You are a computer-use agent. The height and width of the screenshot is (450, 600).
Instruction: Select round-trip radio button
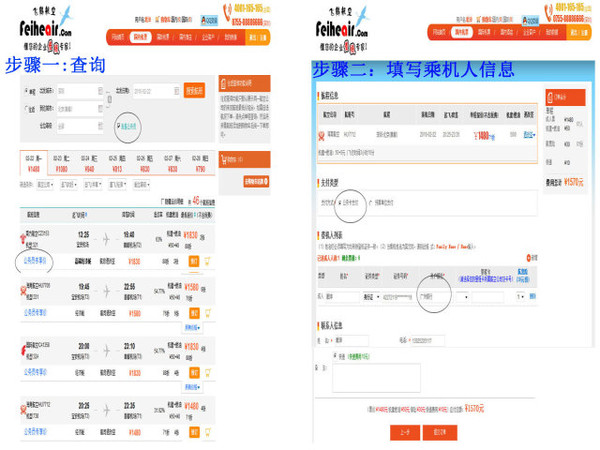tap(26, 109)
